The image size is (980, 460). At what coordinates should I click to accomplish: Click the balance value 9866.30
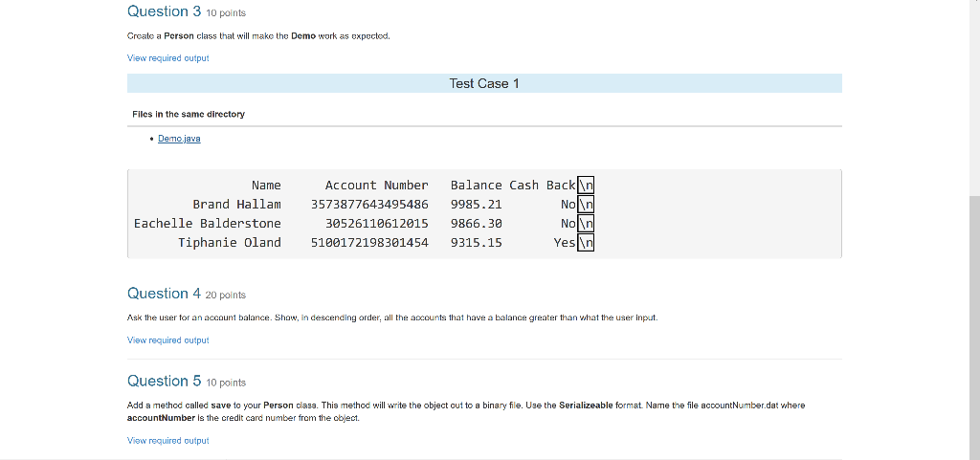(x=477, y=224)
